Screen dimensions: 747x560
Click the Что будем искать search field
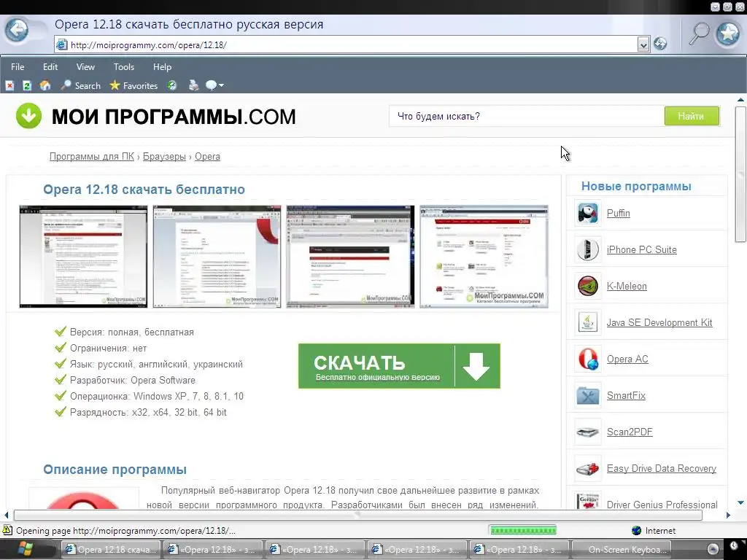click(x=527, y=116)
